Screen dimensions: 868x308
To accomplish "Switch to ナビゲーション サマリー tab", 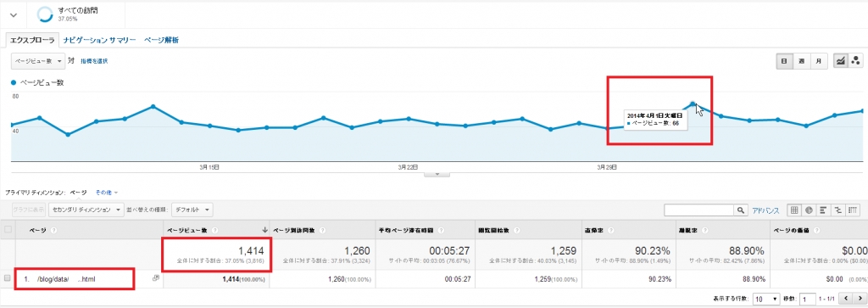I will [x=99, y=41].
